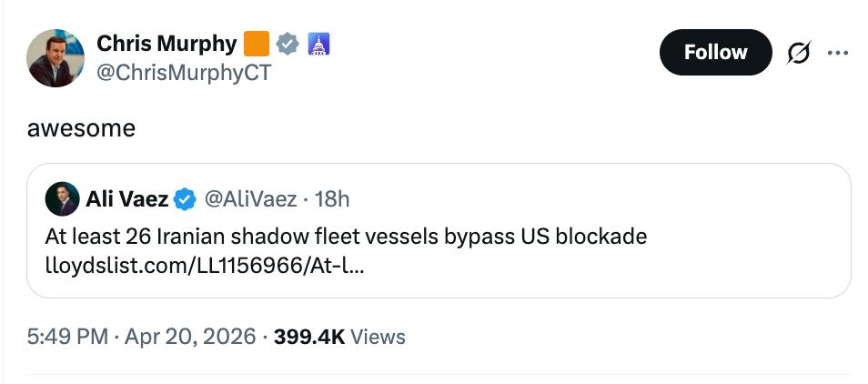Open the three-dot more options menu
Viewport: 868px width, 384px height.
838,53
